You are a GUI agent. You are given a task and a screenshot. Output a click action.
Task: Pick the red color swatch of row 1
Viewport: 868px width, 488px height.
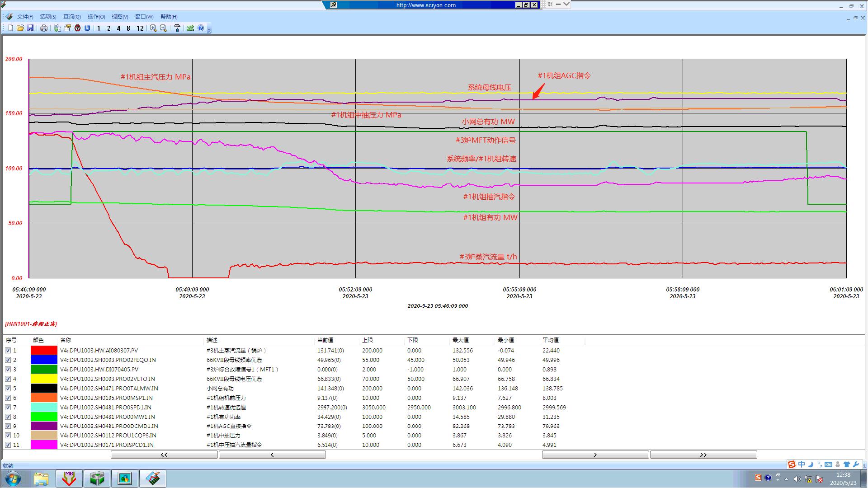click(44, 350)
